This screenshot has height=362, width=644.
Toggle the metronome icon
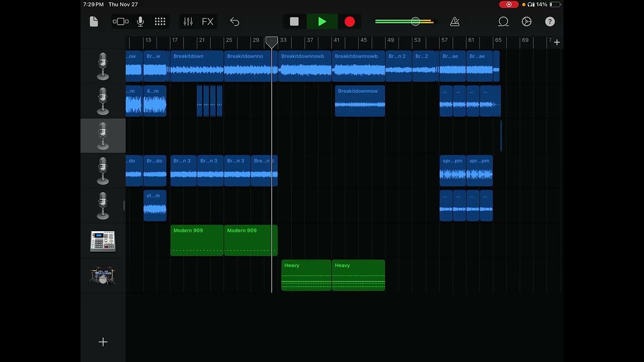455,22
